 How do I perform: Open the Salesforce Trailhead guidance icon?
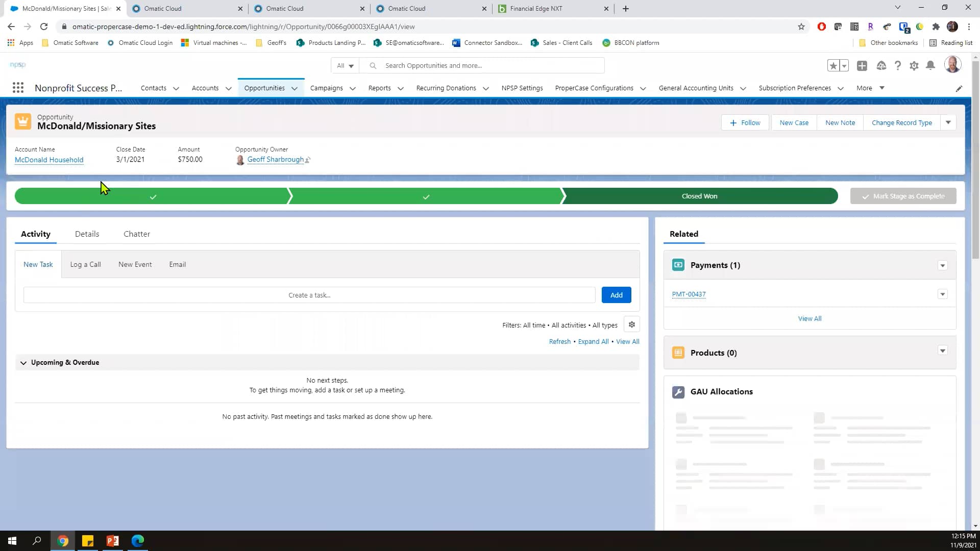pos(881,66)
